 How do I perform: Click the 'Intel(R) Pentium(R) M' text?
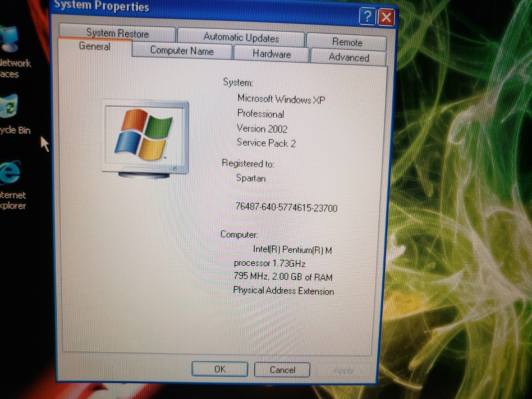coord(292,250)
